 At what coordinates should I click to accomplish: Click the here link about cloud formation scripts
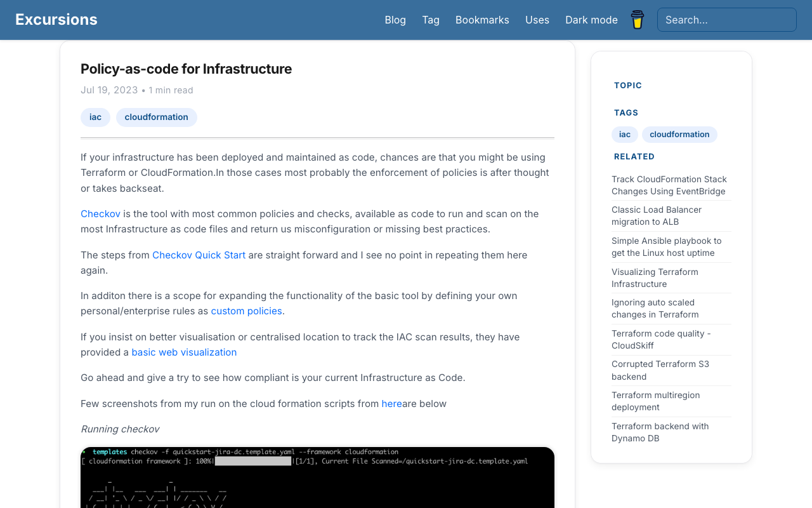391,403
